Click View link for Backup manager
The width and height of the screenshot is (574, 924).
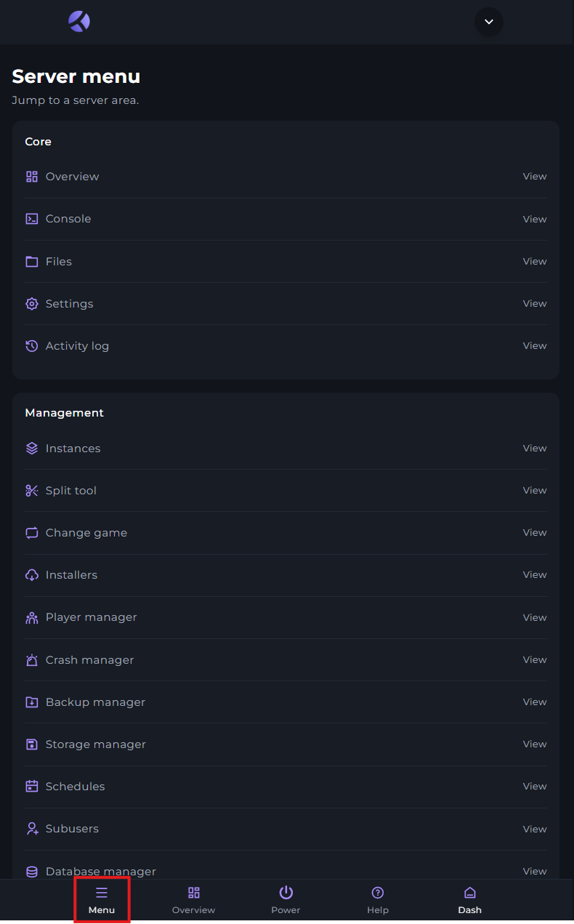point(535,702)
